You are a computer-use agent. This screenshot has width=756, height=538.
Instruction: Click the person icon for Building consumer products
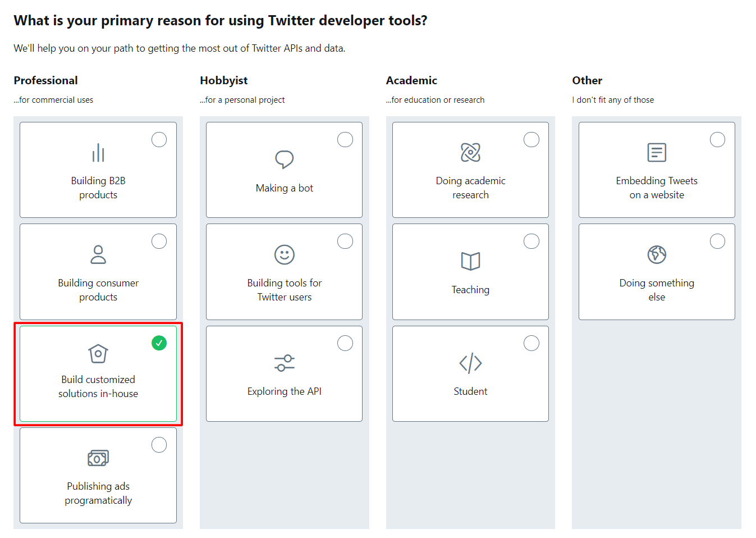98,254
